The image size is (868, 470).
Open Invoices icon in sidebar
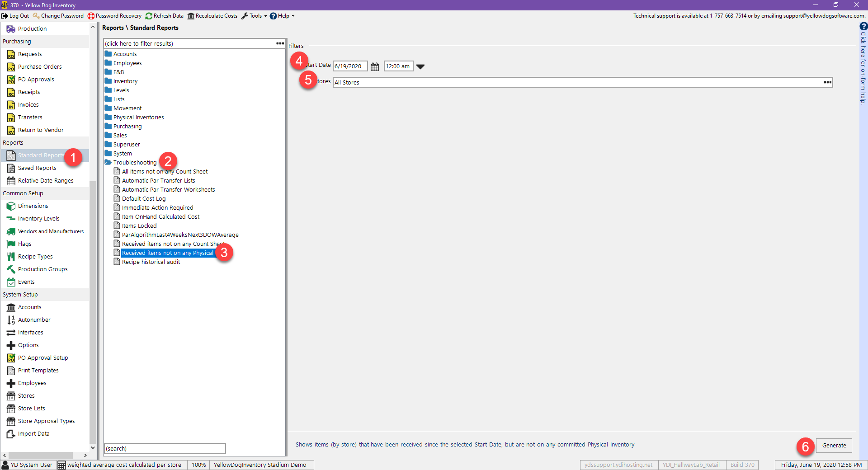pyautogui.click(x=11, y=105)
